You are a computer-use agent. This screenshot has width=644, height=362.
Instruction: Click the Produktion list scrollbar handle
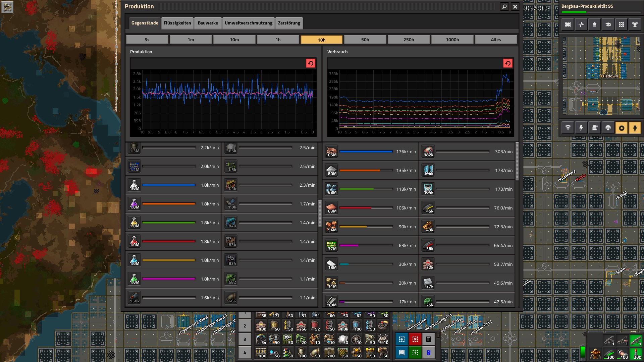[x=320, y=214]
